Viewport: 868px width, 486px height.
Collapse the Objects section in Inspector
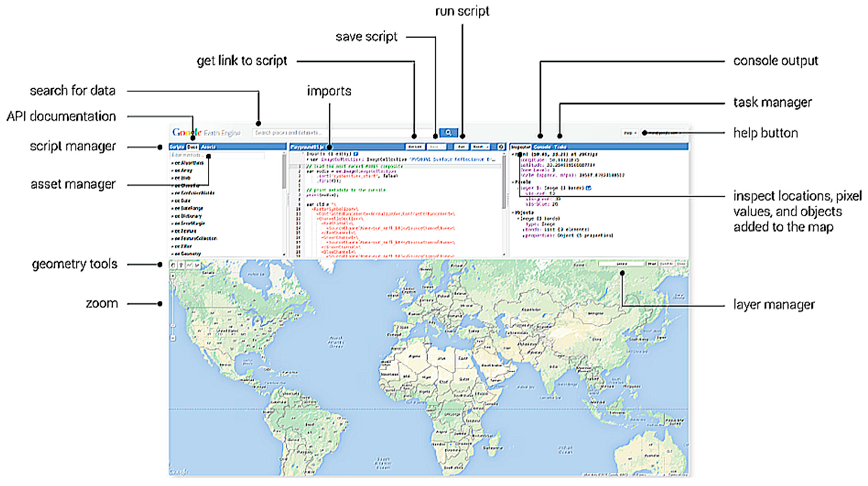513,213
